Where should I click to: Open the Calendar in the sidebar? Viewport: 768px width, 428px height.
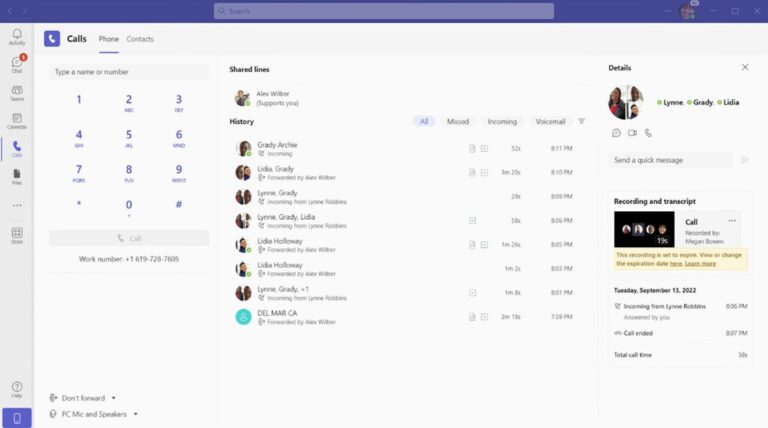[x=17, y=120]
